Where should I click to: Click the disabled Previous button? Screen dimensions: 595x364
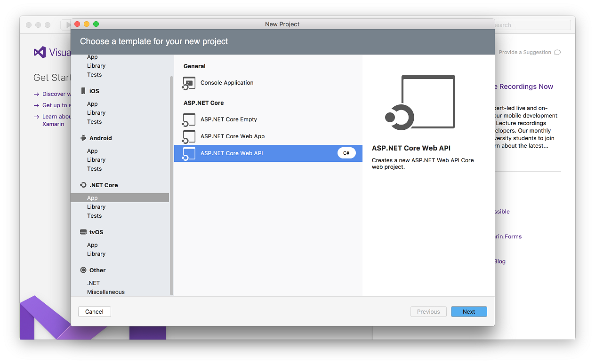428,311
